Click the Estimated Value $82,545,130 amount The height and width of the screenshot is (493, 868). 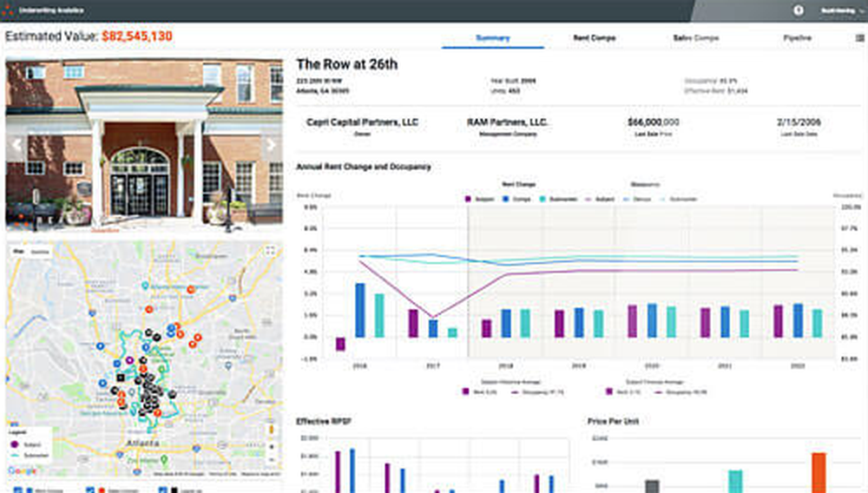pos(137,36)
